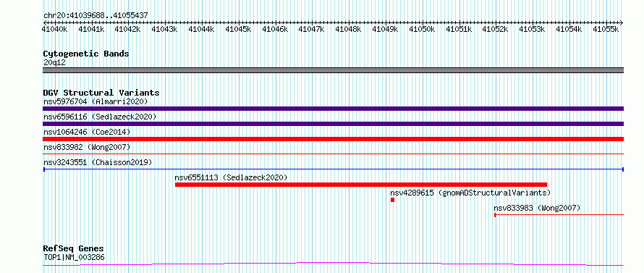This screenshot has width=644, height=273.
Task: Click the 41041k ruler tick label
Action: click(x=91, y=29)
